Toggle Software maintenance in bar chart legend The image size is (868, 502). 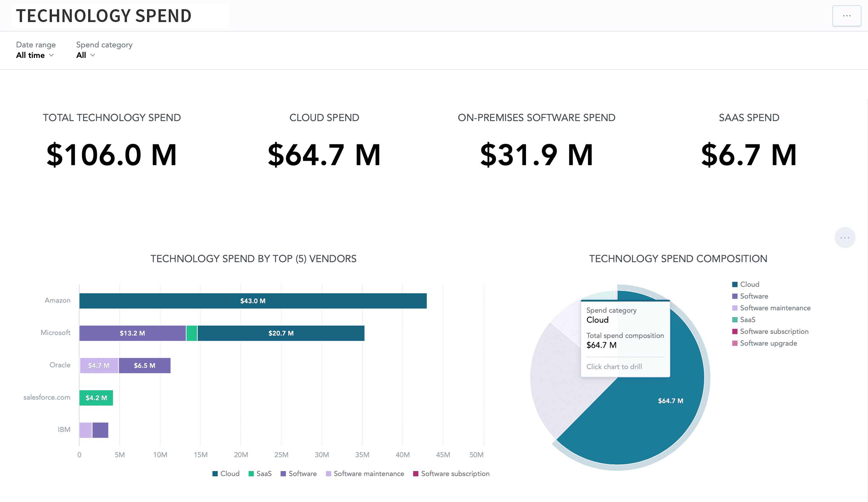point(365,474)
